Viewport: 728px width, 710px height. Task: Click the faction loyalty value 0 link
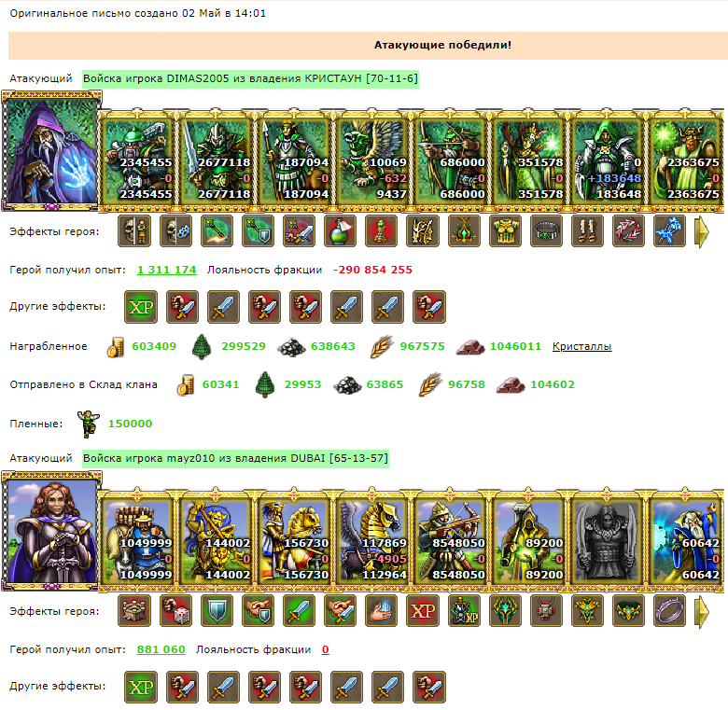[326, 649]
